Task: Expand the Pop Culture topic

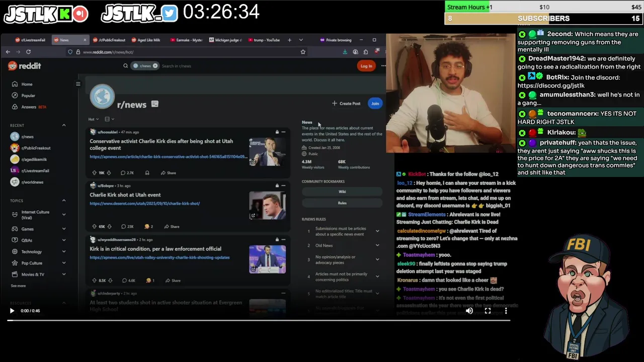Action: pos(64,263)
